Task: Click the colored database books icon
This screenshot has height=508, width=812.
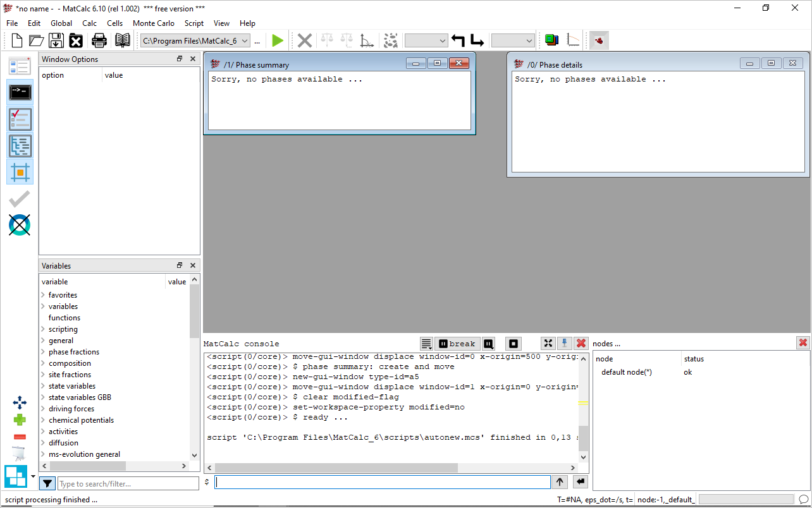Action: pos(551,40)
